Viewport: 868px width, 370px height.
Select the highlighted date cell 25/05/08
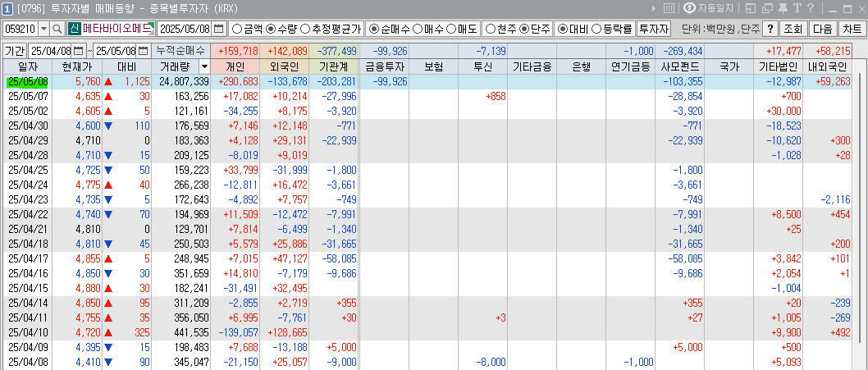click(28, 81)
